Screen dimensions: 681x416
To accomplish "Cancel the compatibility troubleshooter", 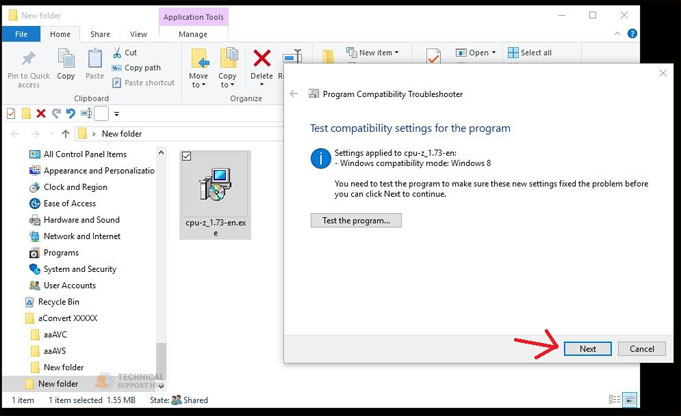I will pos(642,349).
